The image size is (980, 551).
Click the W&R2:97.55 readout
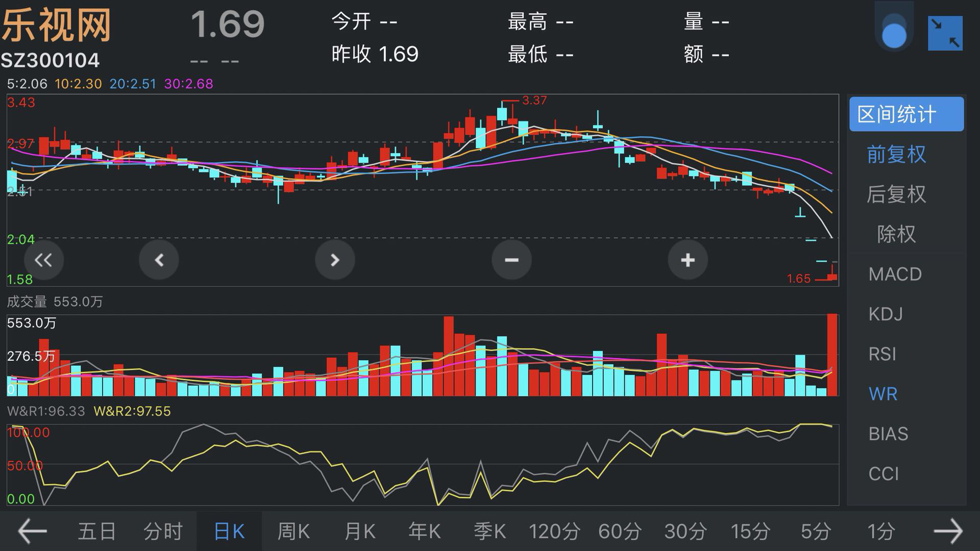pos(132,411)
